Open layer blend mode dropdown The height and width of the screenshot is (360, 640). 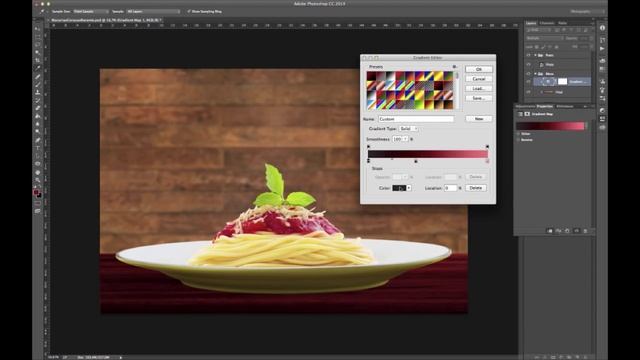pyautogui.click(x=544, y=38)
